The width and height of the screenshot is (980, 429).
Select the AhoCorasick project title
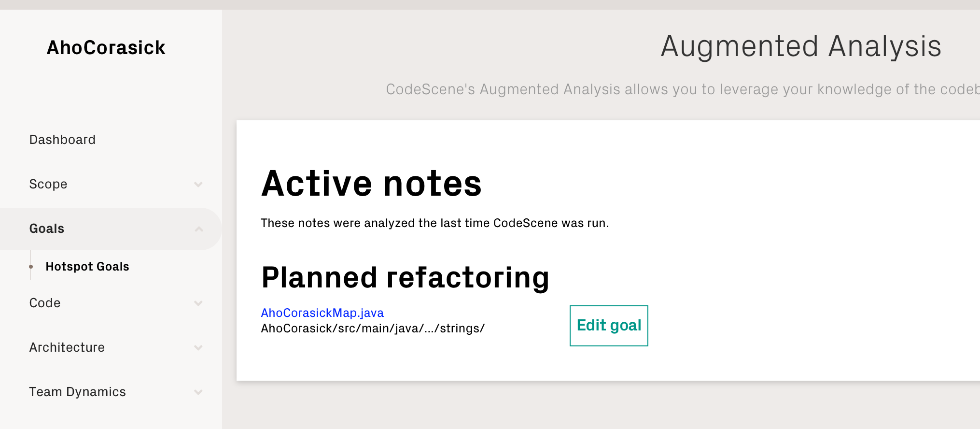106,47
